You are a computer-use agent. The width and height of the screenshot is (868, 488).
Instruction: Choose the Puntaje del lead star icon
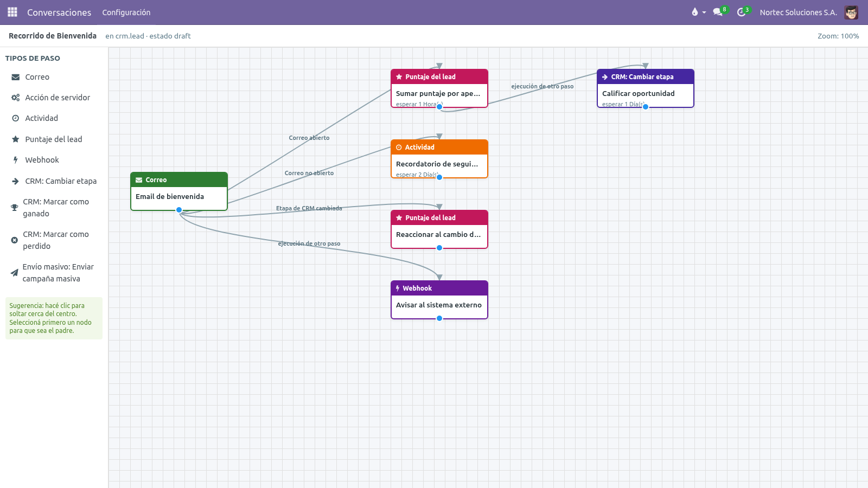16,139
